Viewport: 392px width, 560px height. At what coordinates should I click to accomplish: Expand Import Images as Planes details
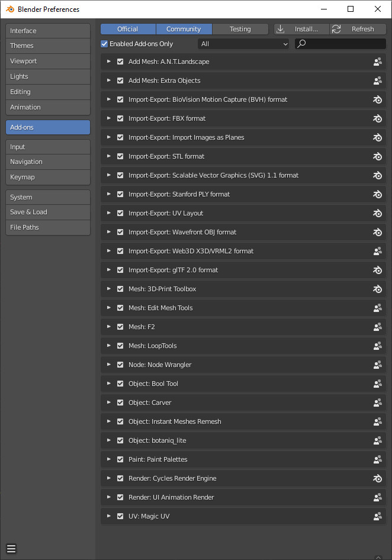point(109,137)
